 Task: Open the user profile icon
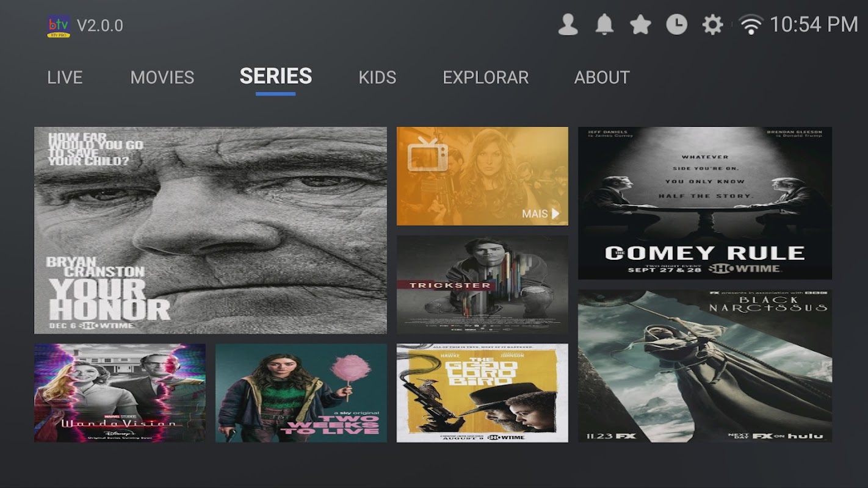(x=568, y=25)
